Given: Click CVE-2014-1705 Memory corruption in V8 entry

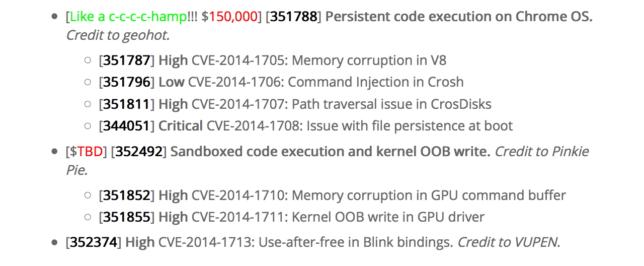Looking at the screenshot, I should point(319,60).
